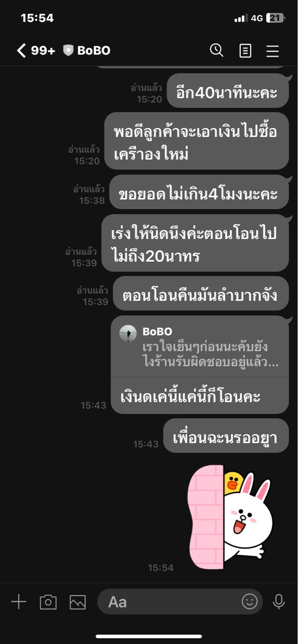Open the photo gallery icon
The width and height of the screenshot is (298, 644).
[78, 602]
